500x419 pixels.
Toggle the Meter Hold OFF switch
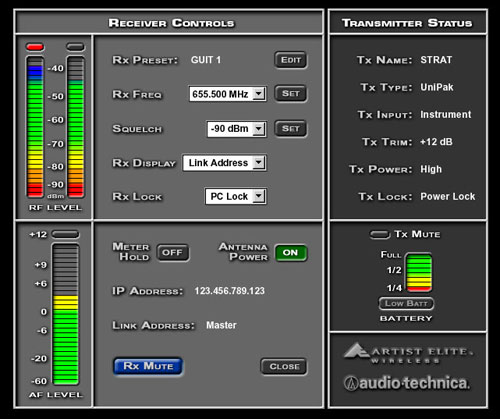click(x=173, y=253)
